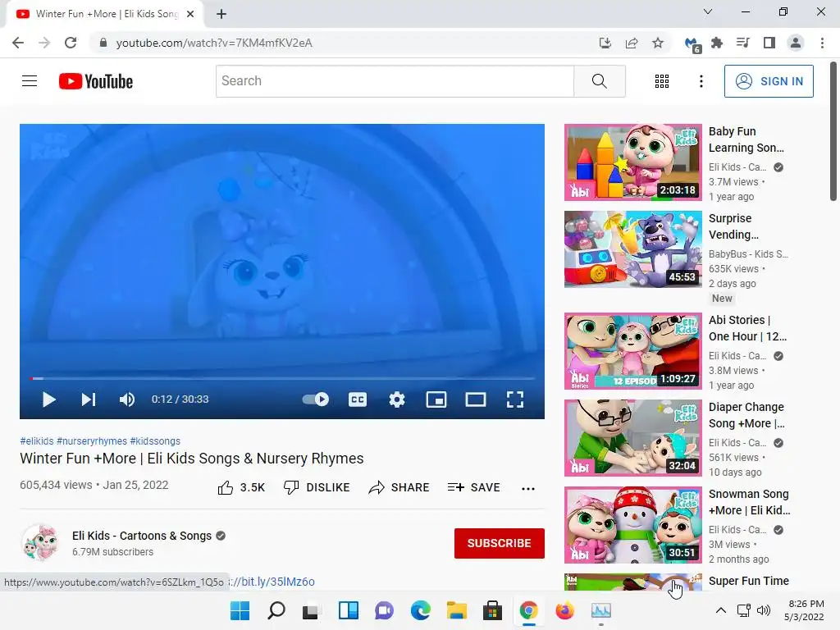
Task: Open Chrome profile avatar
Action: pyautogui.click(x=796, y=43)
